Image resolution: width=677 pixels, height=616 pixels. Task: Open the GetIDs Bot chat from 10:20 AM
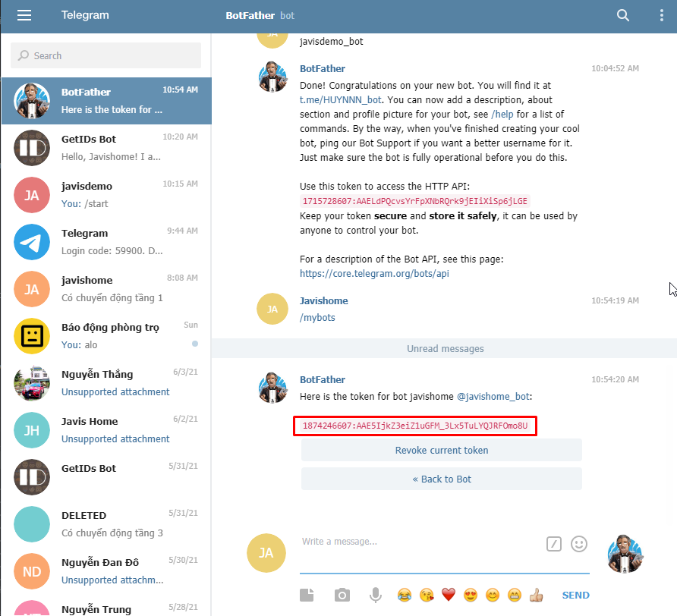pyautogui.click(x=106, y=148)
